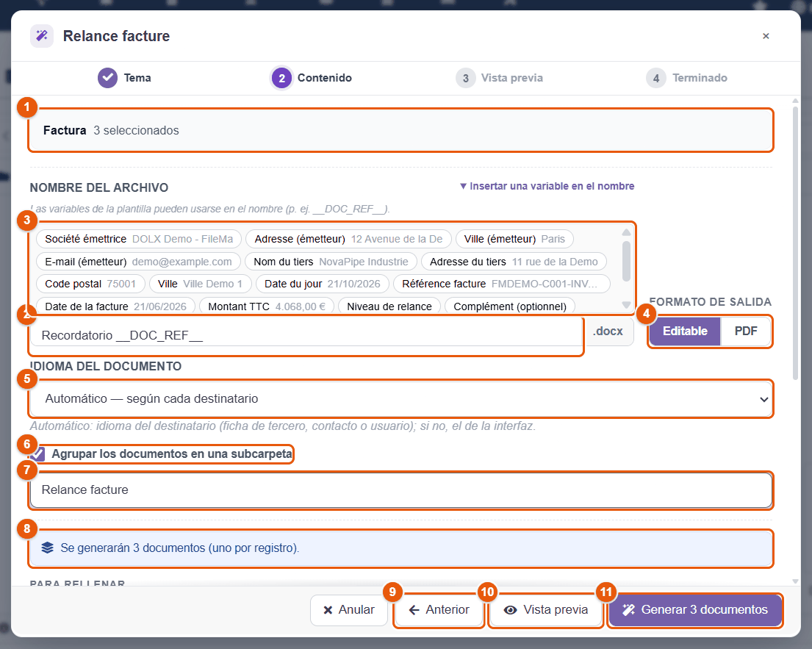The width and height of the screenshot is (812, 649).
Task: Insert the Ville (émetteur) variable chip
Action: [x=514, y=239]
